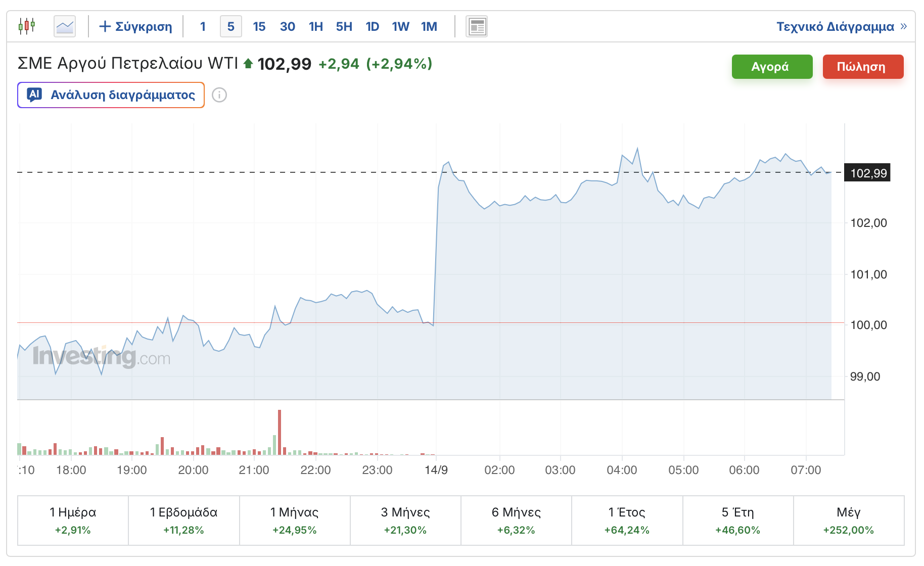Open the 1 Έτος performance tab

click(627, 521)
